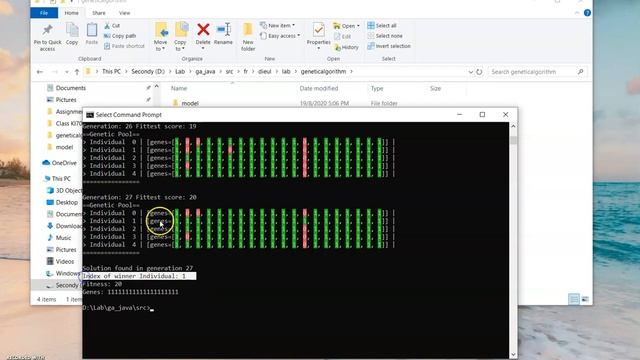The height and width of the screenshot is (360, 640).
Task: Sort by the Size column header
Action: tap(435, 88)
